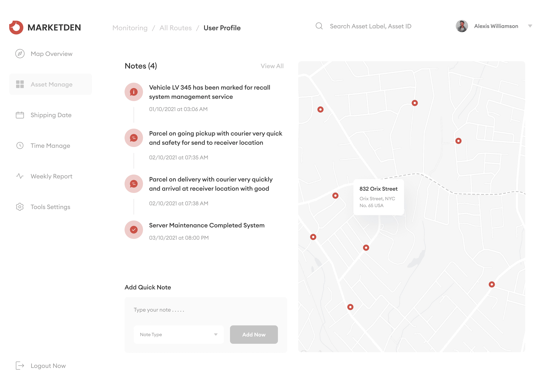
Task: Click the Map Overview compass icon
Action: 20,54
